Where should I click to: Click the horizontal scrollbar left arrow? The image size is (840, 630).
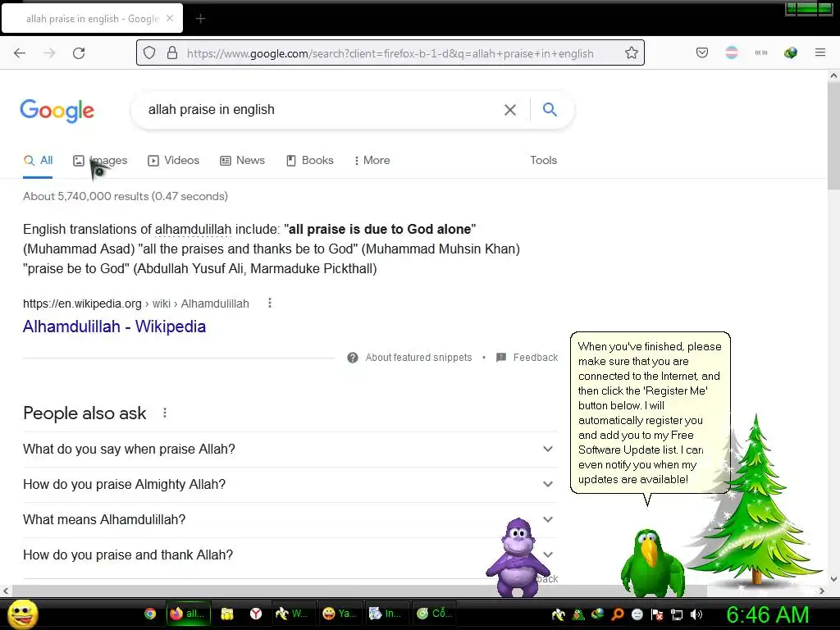coord(6,591)
